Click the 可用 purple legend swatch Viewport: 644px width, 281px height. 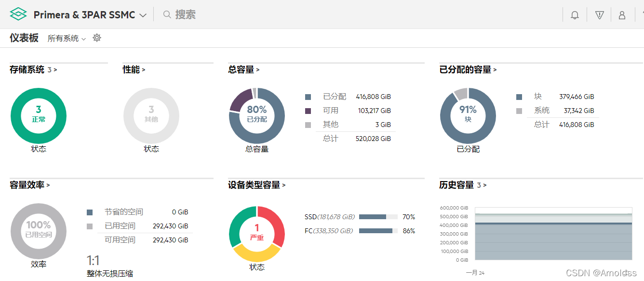[x=308, y=111]
